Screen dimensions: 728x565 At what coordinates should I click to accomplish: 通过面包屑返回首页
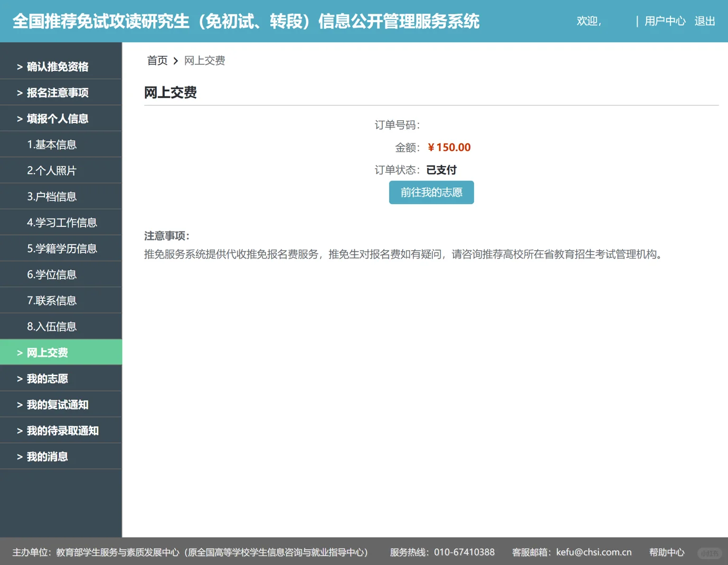[x=157, y=60]
